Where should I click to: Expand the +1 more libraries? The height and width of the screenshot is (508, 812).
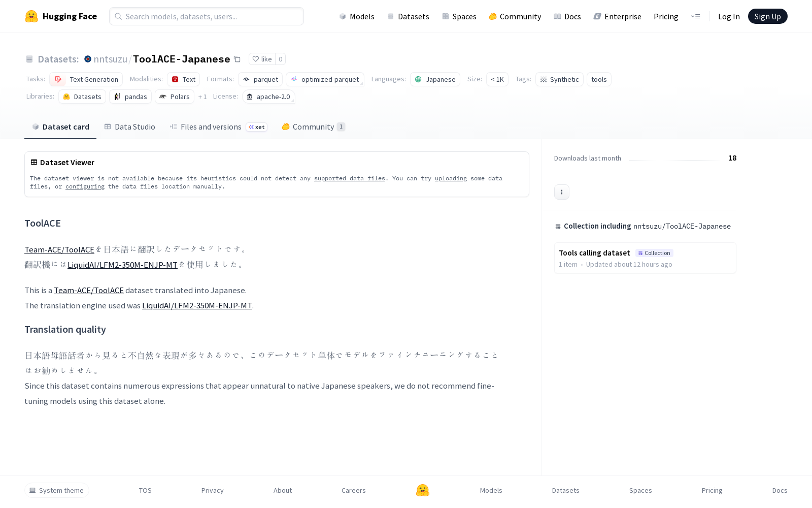[x=202, y=97]
